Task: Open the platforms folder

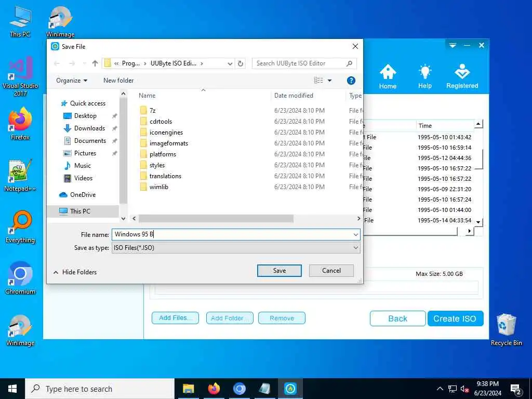Action: 163,154
